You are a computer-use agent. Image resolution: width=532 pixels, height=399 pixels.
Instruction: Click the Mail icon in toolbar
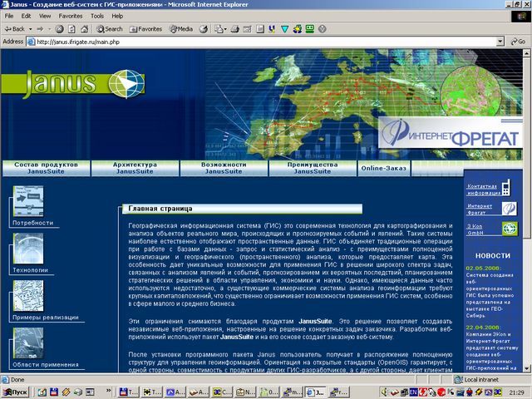pyautogui.click(x=220, y=29)
